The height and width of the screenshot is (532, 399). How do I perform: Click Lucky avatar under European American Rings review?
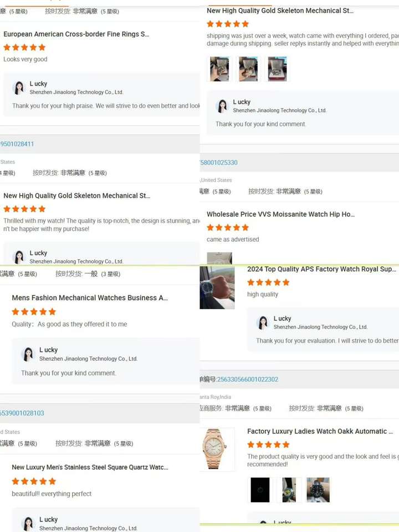coord(19,88)
